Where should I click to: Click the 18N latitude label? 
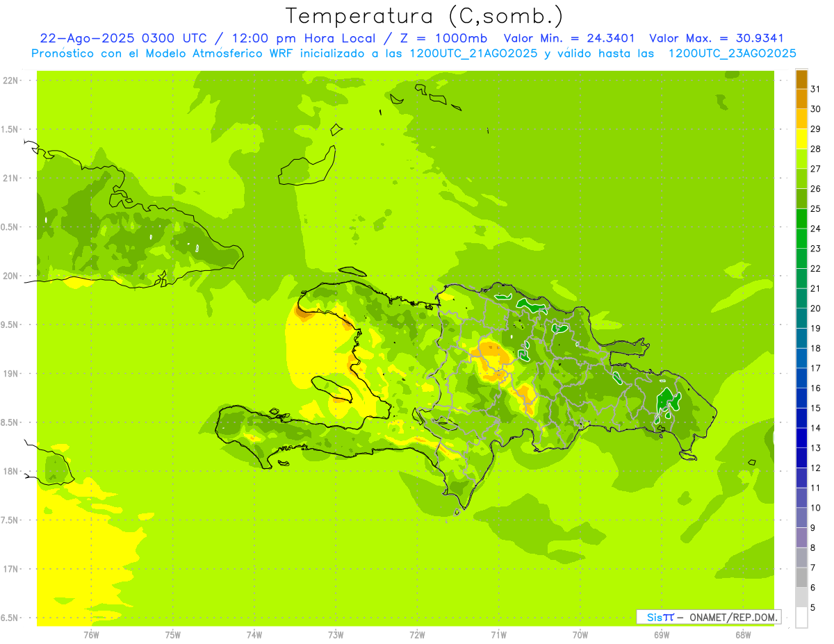tap(11, 471)
